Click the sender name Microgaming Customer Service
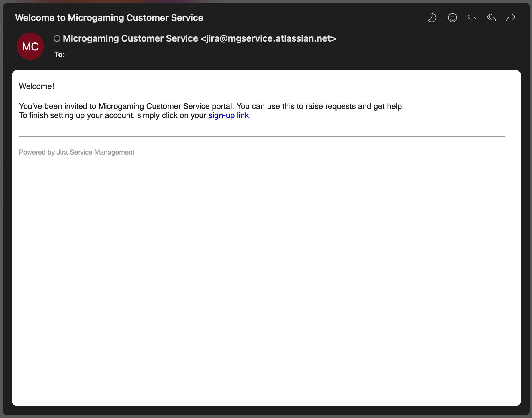Screen dimensions: 532x418 [x=130, y=38]
